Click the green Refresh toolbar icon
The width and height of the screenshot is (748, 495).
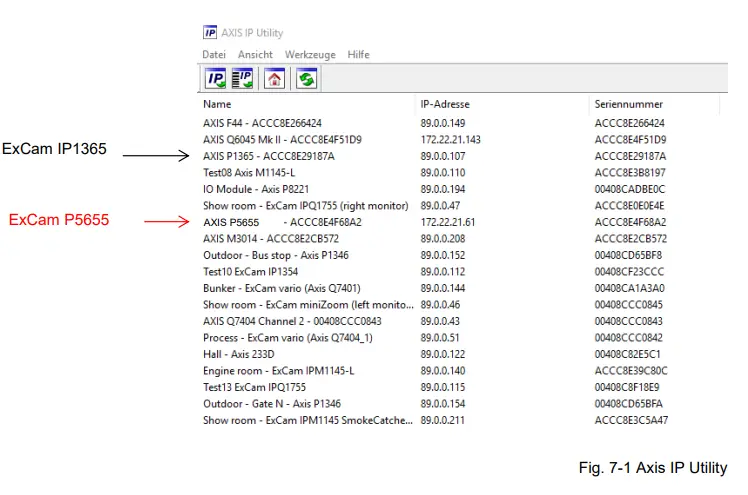[307, 79]
